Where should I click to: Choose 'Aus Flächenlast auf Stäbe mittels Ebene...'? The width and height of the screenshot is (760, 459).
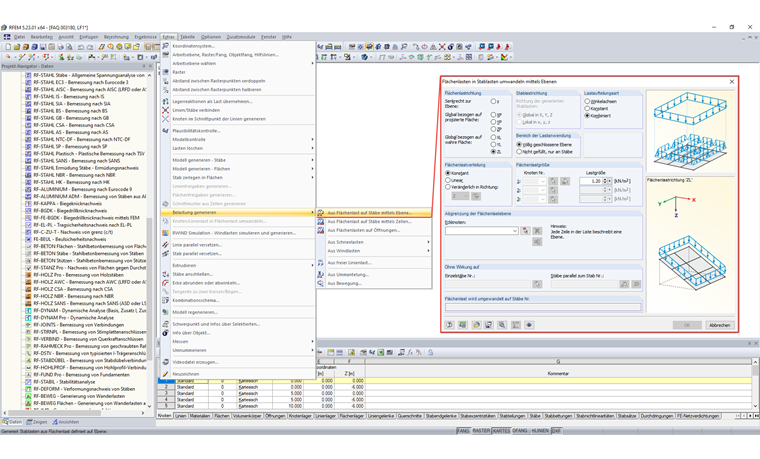pos(374,213)
